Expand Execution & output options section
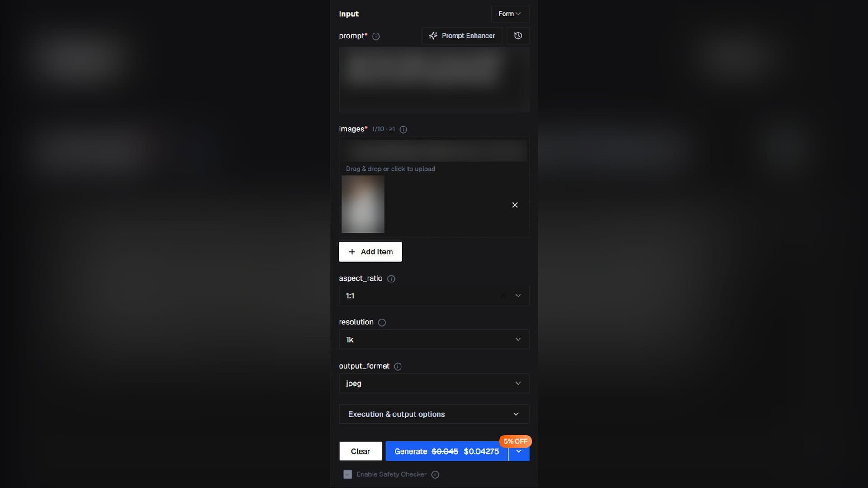 click(x=434, y=414)
